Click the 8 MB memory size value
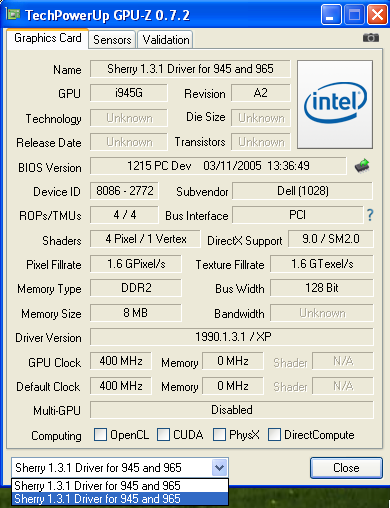 click(x=136, y=313)
